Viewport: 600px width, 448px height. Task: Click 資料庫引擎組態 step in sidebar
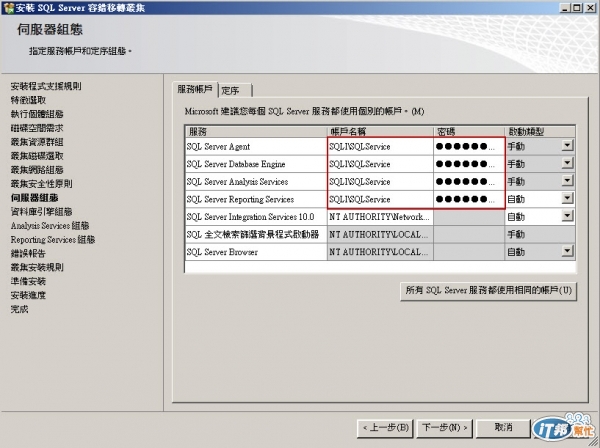click(41, 212)
